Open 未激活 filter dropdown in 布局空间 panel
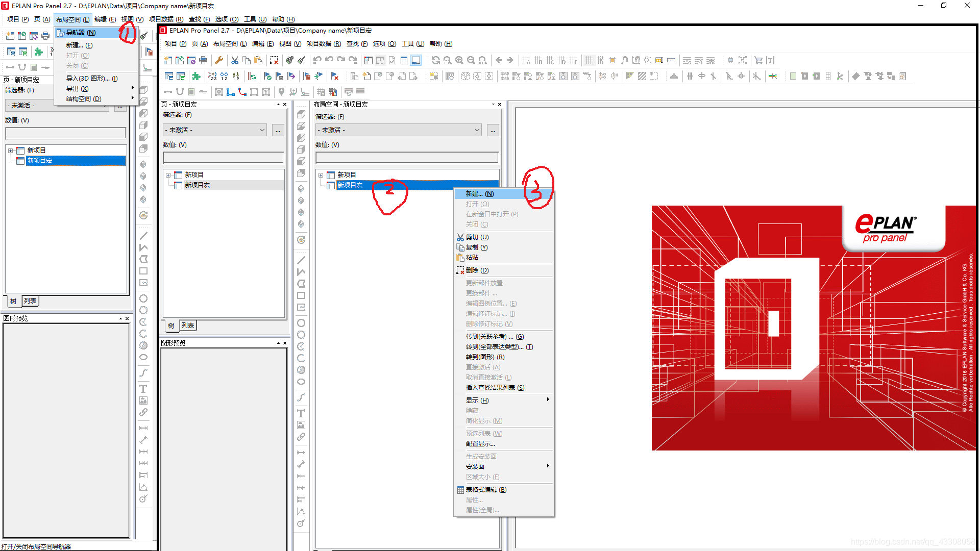The width and height of the screenshot is (980, 551). [399, 130]
